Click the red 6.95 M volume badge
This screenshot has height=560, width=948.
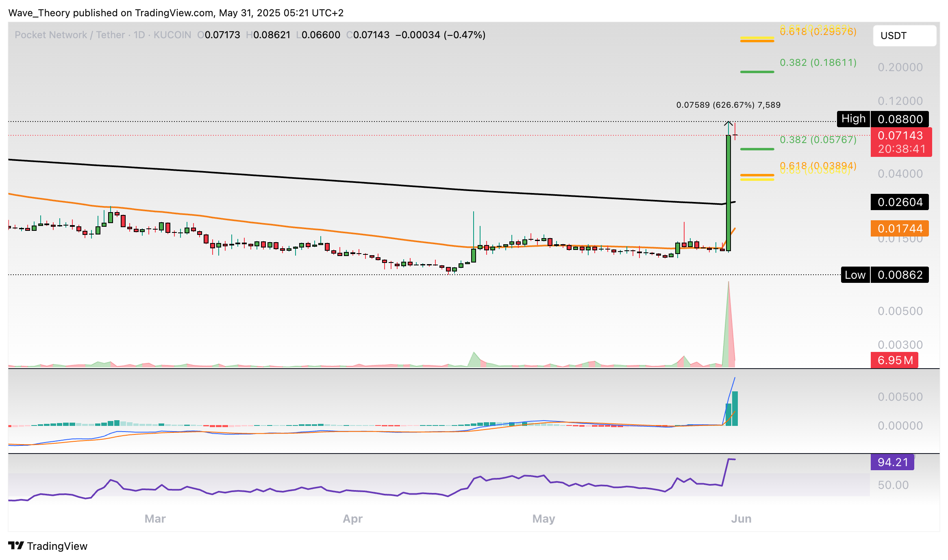[894, 360]
